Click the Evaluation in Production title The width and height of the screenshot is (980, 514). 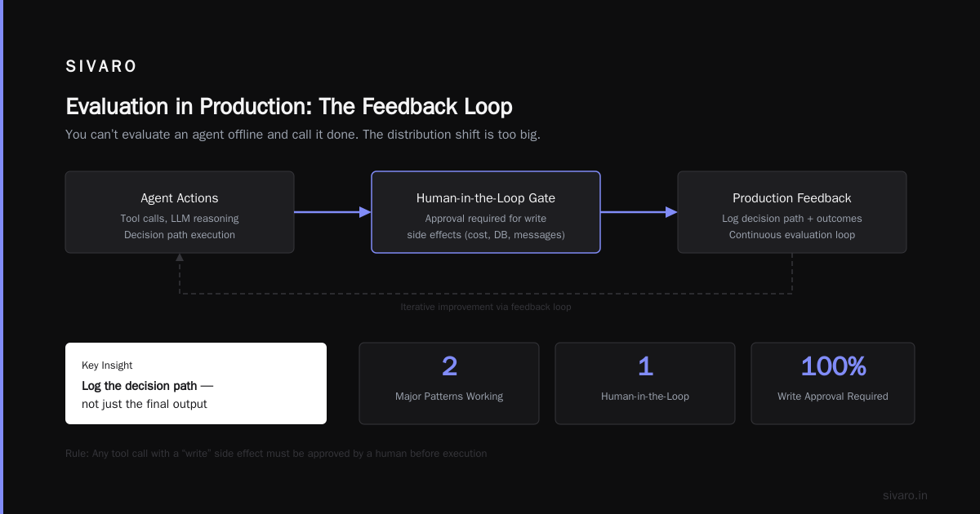click(x=289, y=107)
